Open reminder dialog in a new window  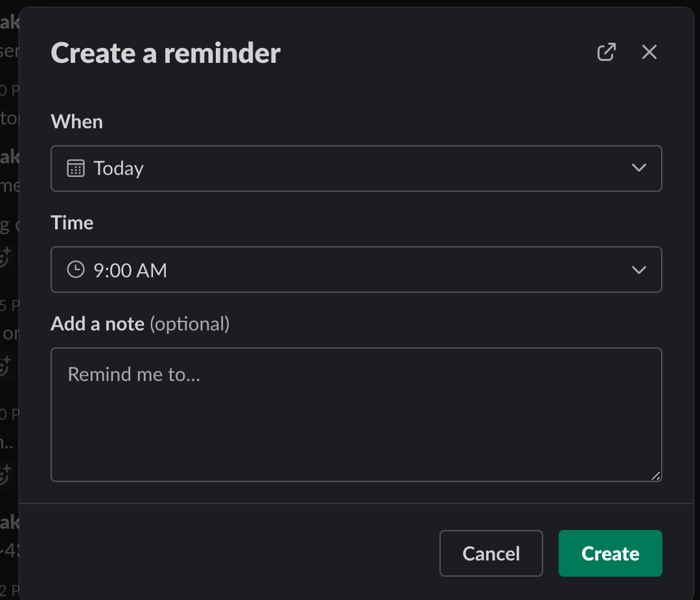click(x=606, y=52)
